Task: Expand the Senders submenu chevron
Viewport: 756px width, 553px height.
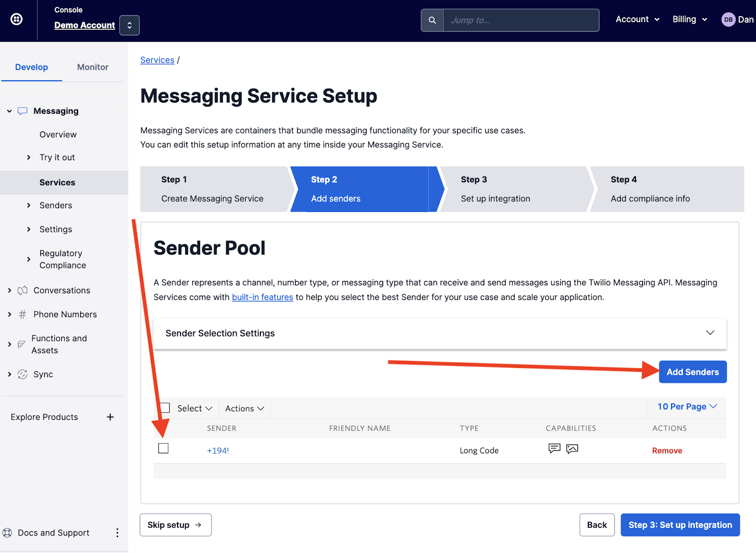Action: point(29,205)
